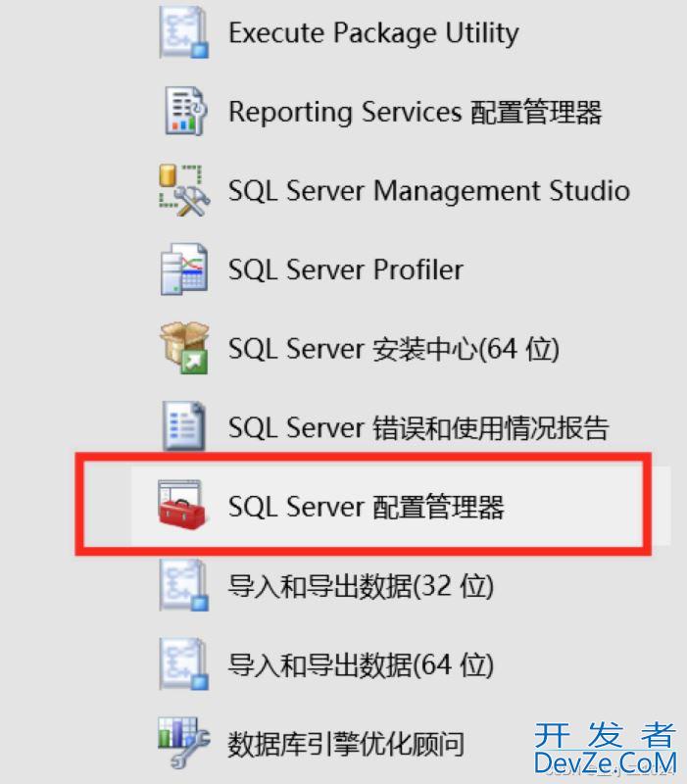Launch Reporting Services 配置管理器 entry

415,112
